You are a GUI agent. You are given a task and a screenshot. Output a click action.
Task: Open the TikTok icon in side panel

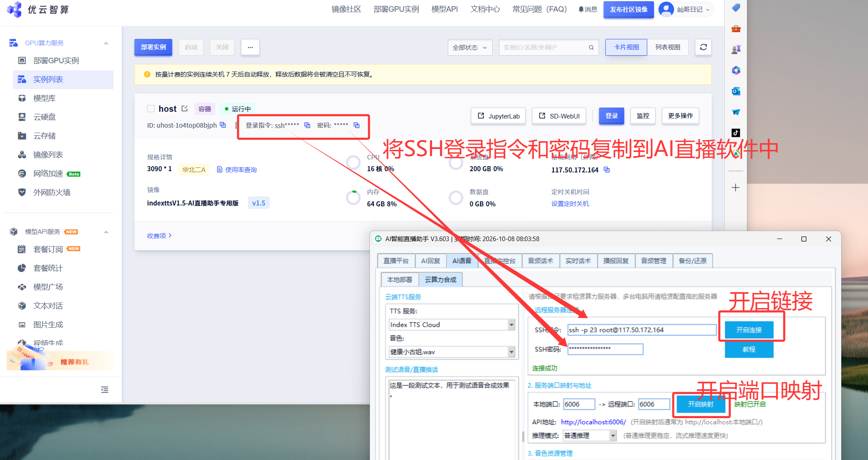pyautogui.click(x=736, y=133)
